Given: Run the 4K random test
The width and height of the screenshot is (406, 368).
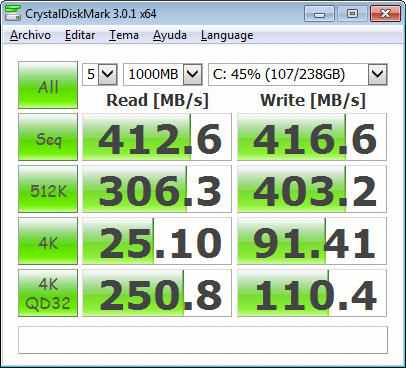Looking at the screenshot, I should (x=48, y=241).
